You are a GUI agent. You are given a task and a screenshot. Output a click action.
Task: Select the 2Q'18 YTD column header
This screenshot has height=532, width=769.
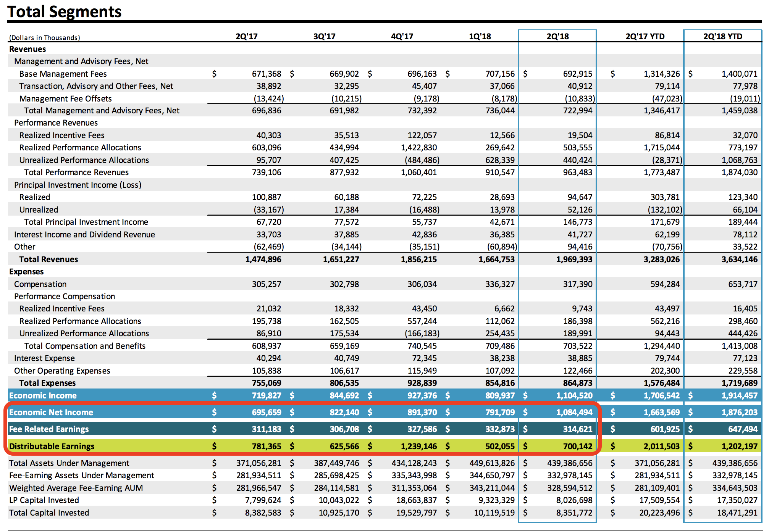723,37
